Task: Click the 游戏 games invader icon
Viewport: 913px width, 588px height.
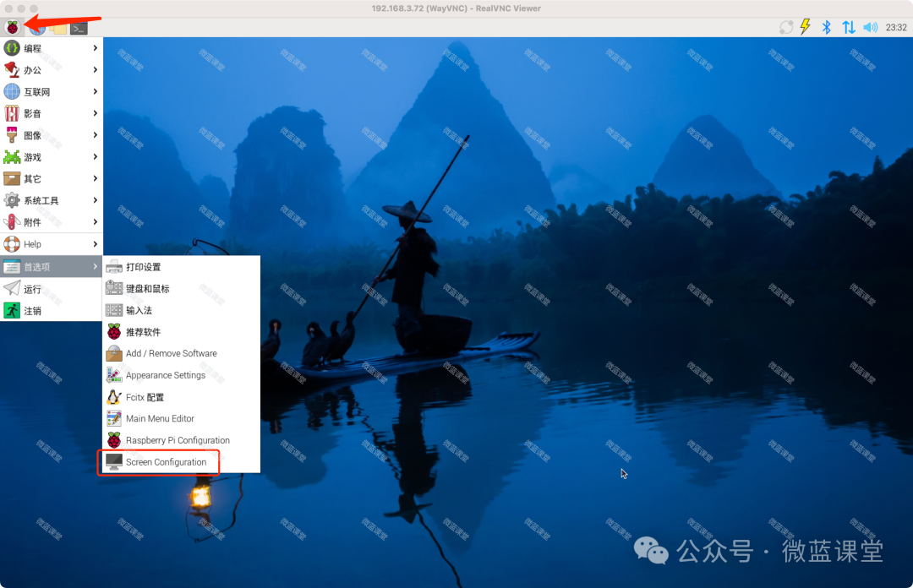Action: point(12,157)
